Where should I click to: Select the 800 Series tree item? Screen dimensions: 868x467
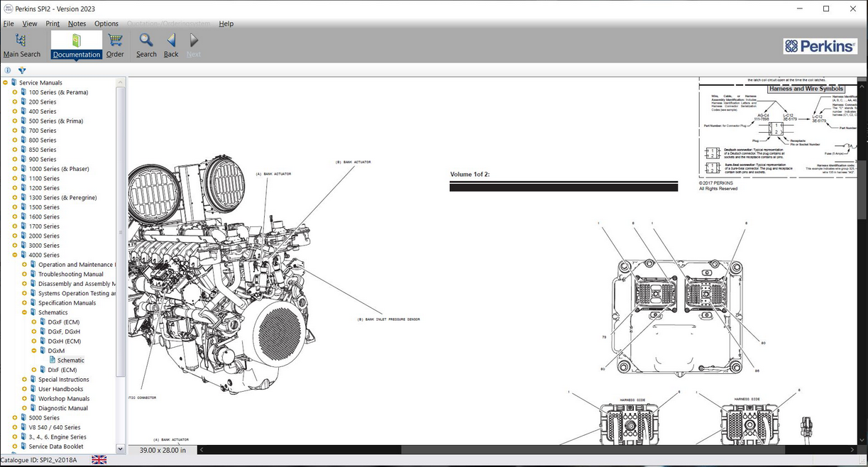pyautogui.click(x=43, y=140)
